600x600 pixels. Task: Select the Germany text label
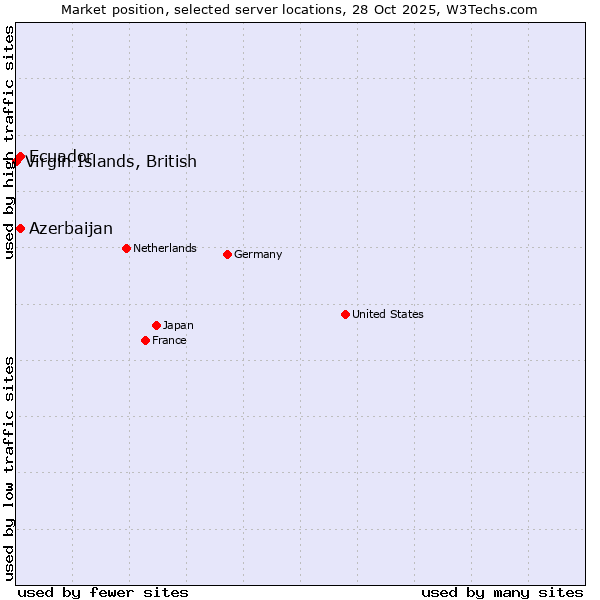(x=258, y=254)
